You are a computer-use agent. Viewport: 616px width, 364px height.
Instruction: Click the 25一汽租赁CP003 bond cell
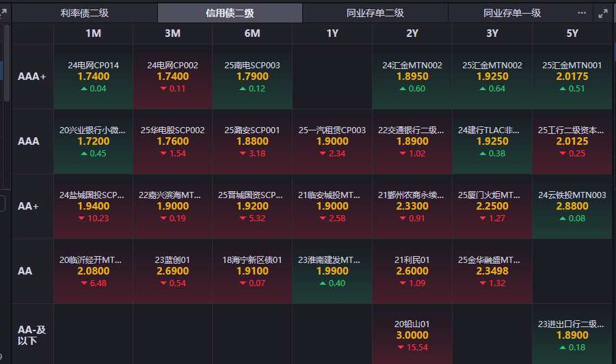[332, 141]
